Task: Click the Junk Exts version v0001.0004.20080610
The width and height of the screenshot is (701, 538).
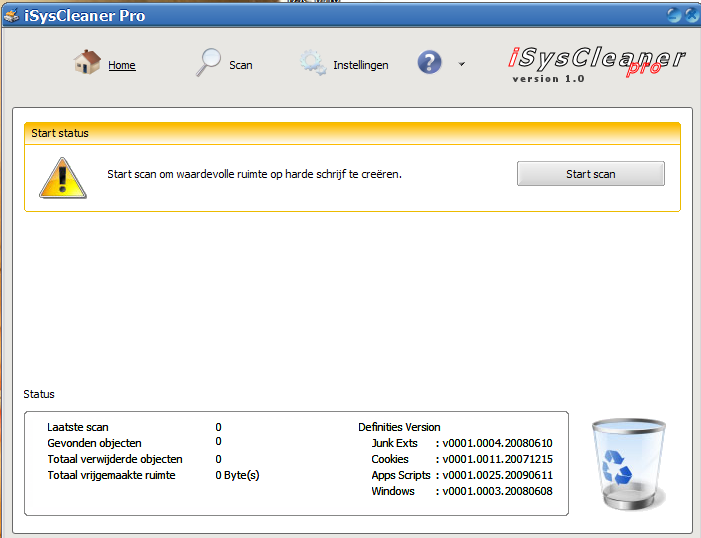Action: click(x=498, y=443)
